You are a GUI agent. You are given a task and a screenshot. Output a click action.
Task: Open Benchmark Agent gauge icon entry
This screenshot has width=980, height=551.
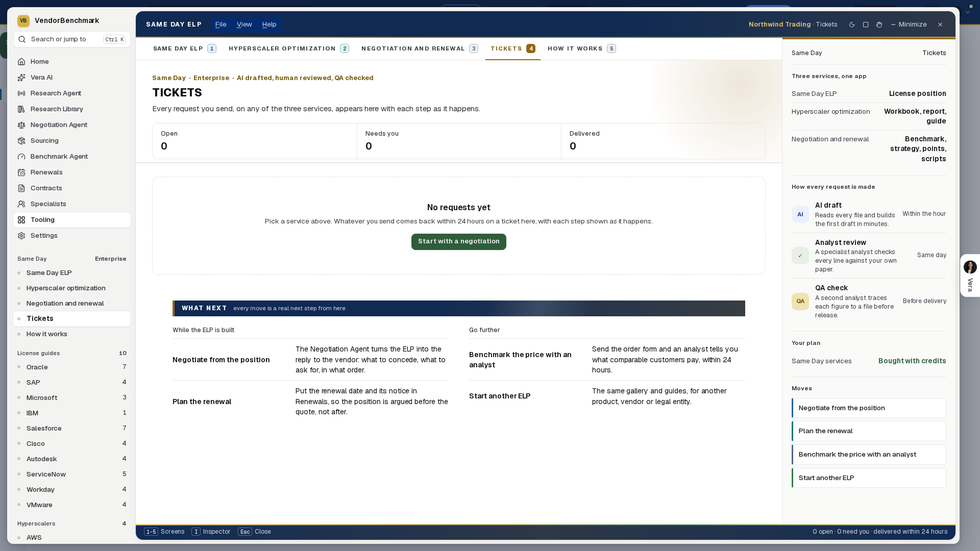point(71,157)
